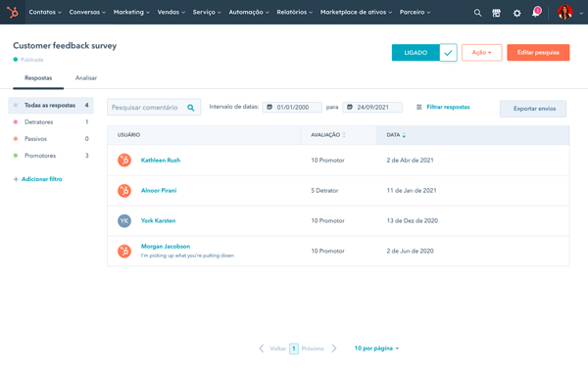Open the settings gear icon
588x373 pixels.
click(516, 13)
